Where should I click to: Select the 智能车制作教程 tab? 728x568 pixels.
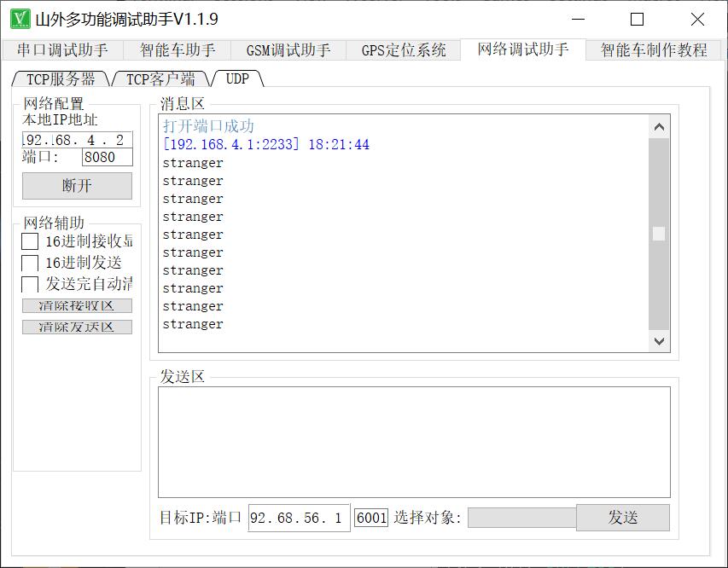pos(650,49)
